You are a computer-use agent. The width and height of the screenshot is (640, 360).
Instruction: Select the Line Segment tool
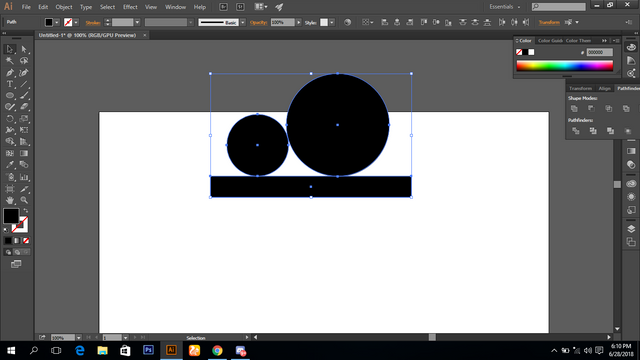tap(24, 84)
